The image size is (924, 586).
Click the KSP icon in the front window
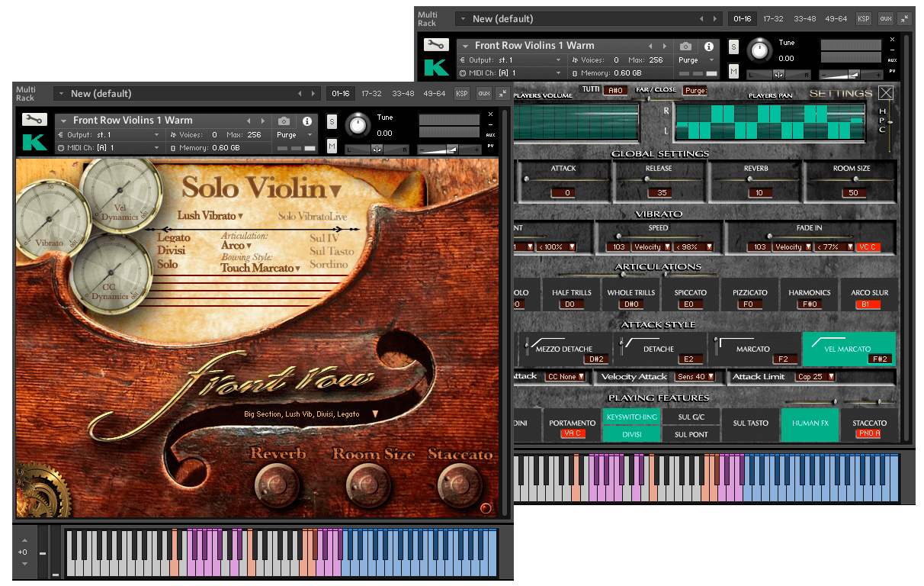pyautogui.click(x=462, y=94)
